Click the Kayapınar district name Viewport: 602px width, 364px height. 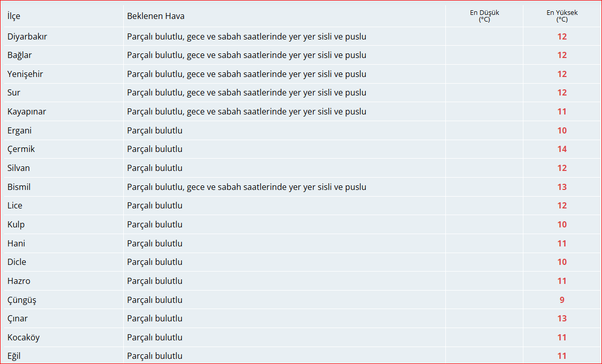[27, 111]
